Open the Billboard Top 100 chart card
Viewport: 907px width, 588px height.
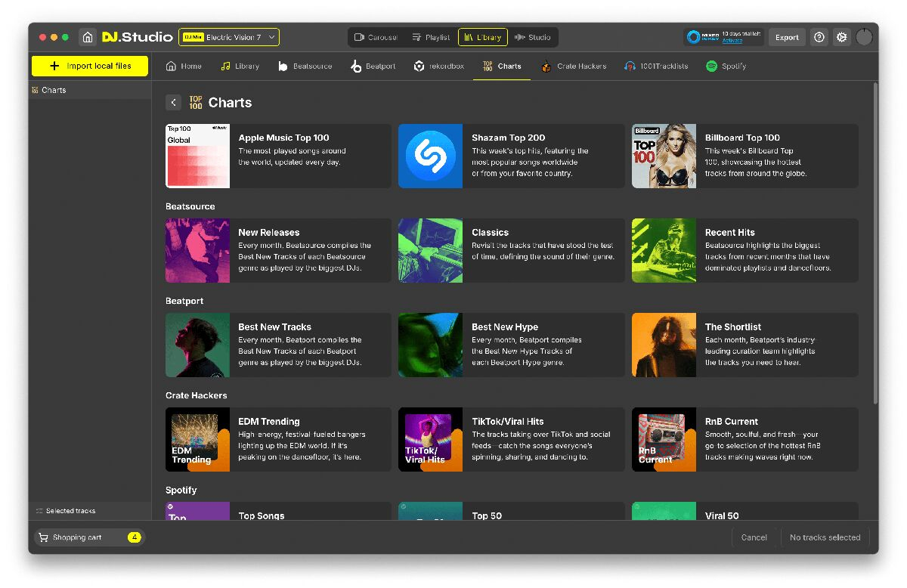click(x=744, y=156)
